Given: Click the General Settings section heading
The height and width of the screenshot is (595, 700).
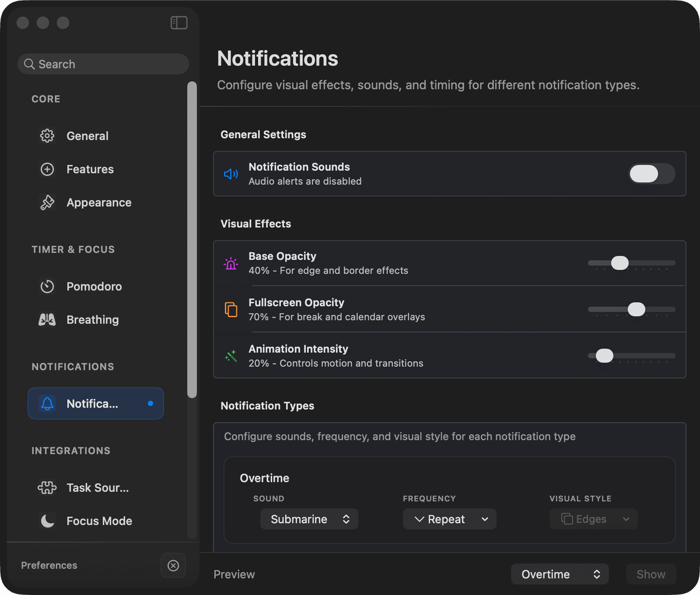Looking at the screenshot, I should (x=263, y=135).
